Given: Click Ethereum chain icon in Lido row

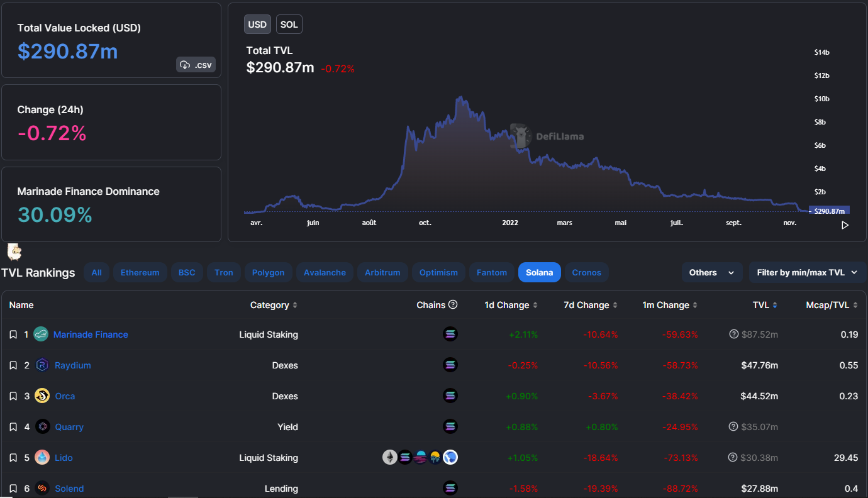Looking at the screenshot, I should click(x=390, y=457).
